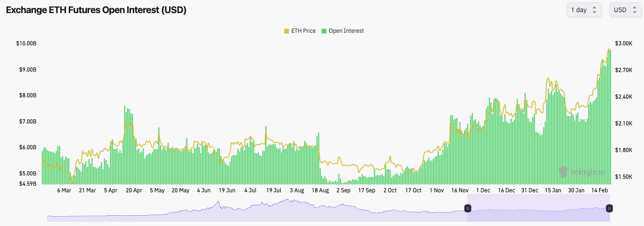The image size is (644, 226).
Task: Click the tallest green bar at far right
Action: (x=609, y=117)
